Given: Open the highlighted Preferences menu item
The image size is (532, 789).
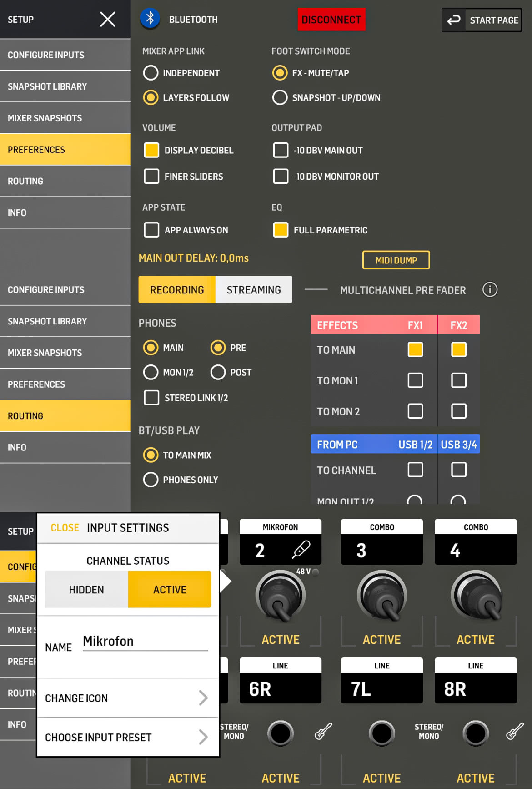Looking at the screenshot, I should click(x=65, y=149).
